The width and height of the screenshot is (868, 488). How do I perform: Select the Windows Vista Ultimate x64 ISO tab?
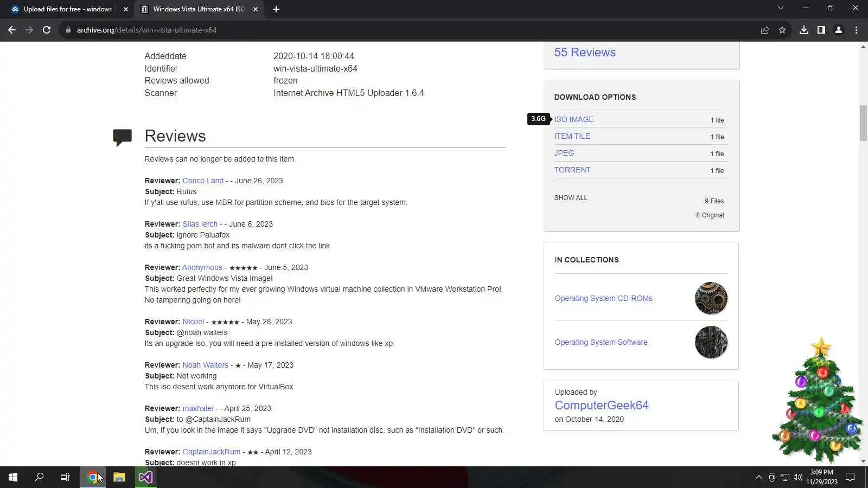click(x=200, y=9)
